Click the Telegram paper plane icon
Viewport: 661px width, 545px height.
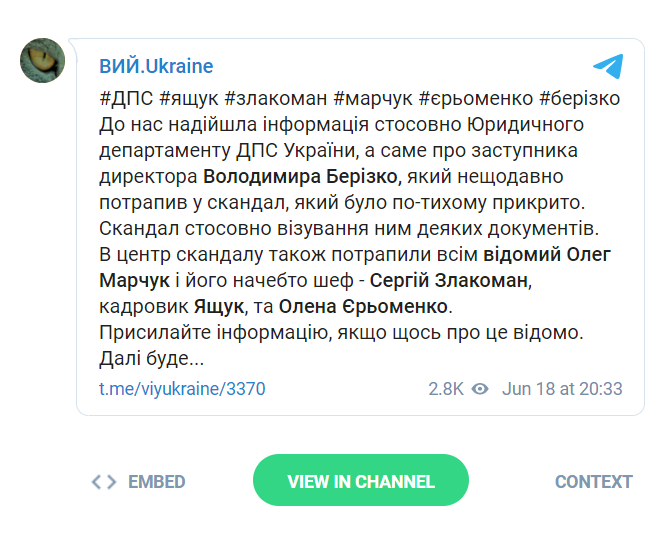pos(608,67)
